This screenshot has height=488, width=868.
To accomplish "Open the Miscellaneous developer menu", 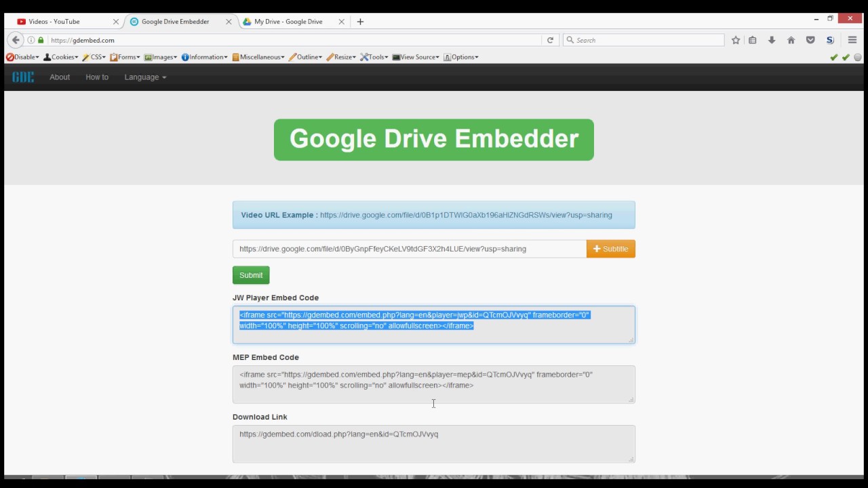I will 258,57.
